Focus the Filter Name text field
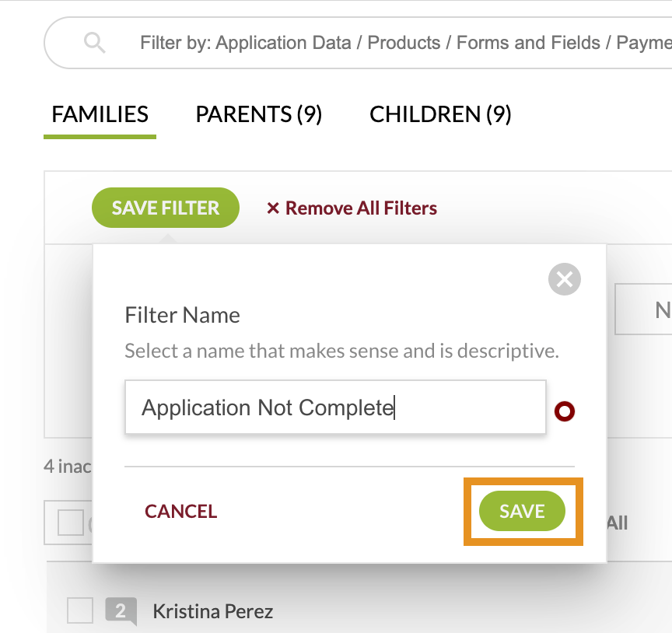Screen dimensions: 672x633 tap(335, 407)
